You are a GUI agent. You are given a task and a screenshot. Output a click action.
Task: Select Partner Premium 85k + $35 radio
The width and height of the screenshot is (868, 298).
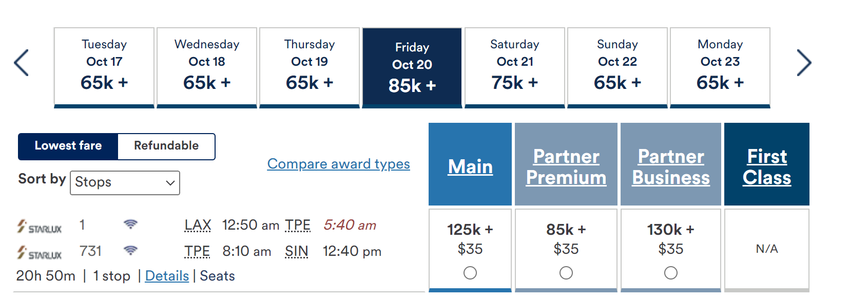pos(566,273)
